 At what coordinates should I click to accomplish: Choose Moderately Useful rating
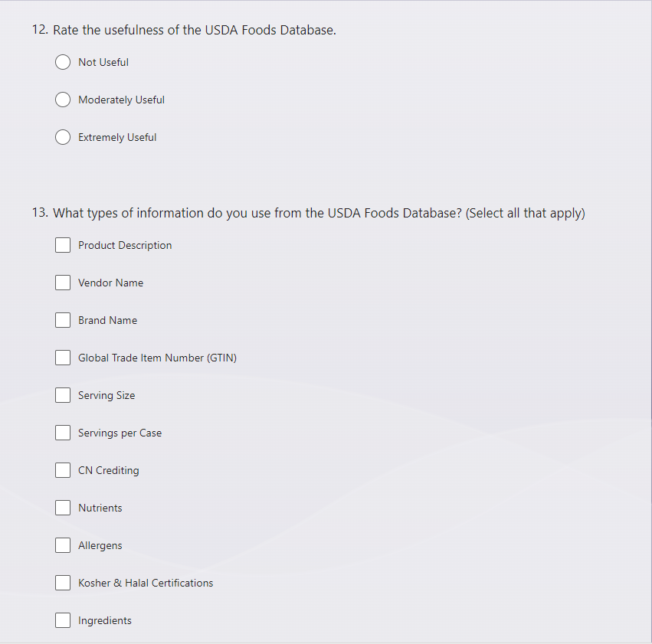[x=63, y=100]
